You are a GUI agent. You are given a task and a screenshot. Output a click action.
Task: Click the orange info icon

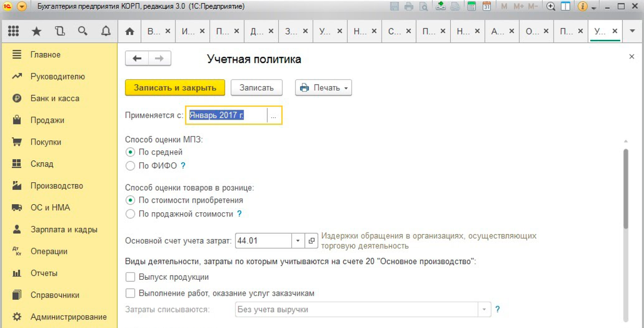(582, 7)
